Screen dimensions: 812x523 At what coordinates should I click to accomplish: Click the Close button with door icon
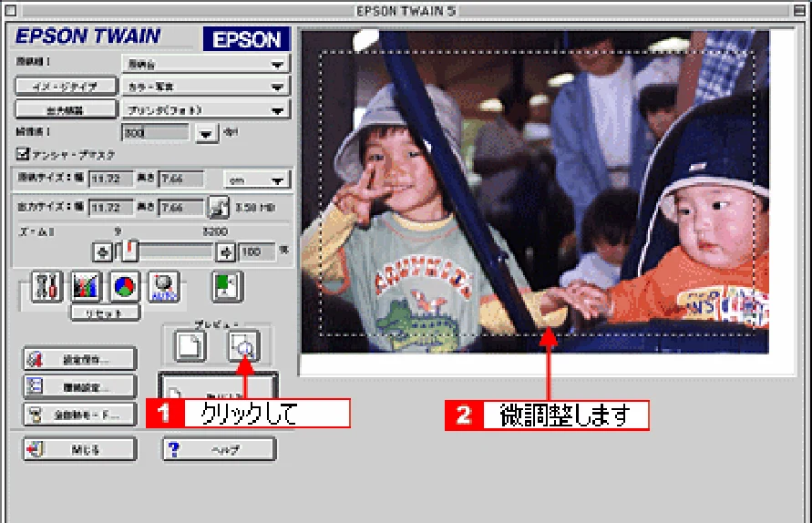[x=80, y=449]
